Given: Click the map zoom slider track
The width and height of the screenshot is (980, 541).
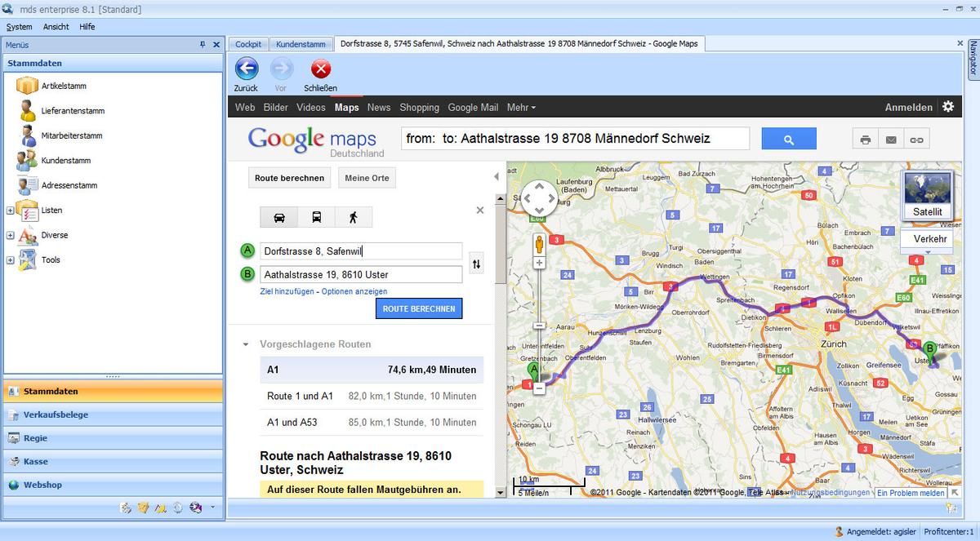Looking at the screenshot, I should [539, 326].
